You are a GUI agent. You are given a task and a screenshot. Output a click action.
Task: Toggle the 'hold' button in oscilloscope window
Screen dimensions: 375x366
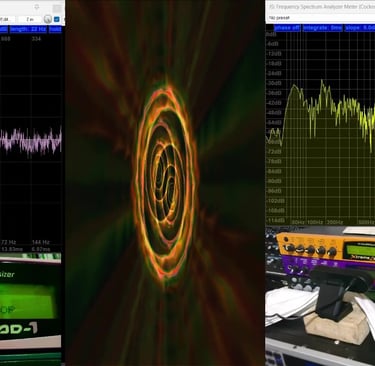(55, 29)
